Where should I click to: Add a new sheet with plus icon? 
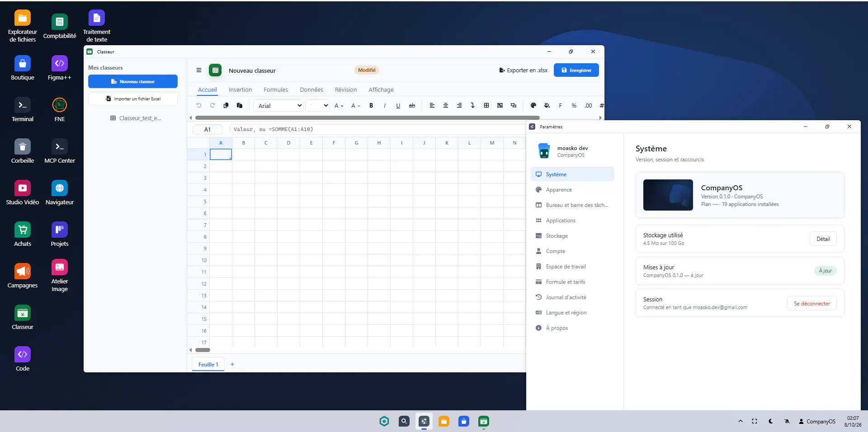point(232,364)
